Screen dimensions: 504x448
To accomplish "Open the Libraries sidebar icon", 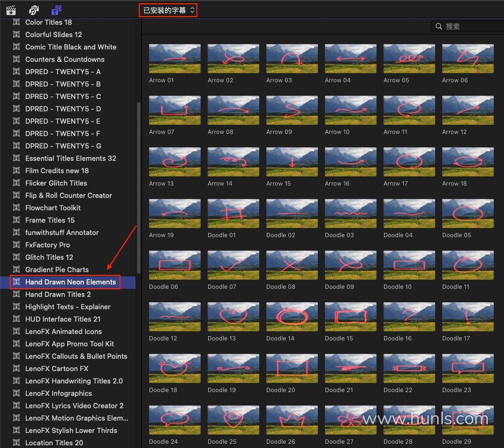I will tap(11, 10).
